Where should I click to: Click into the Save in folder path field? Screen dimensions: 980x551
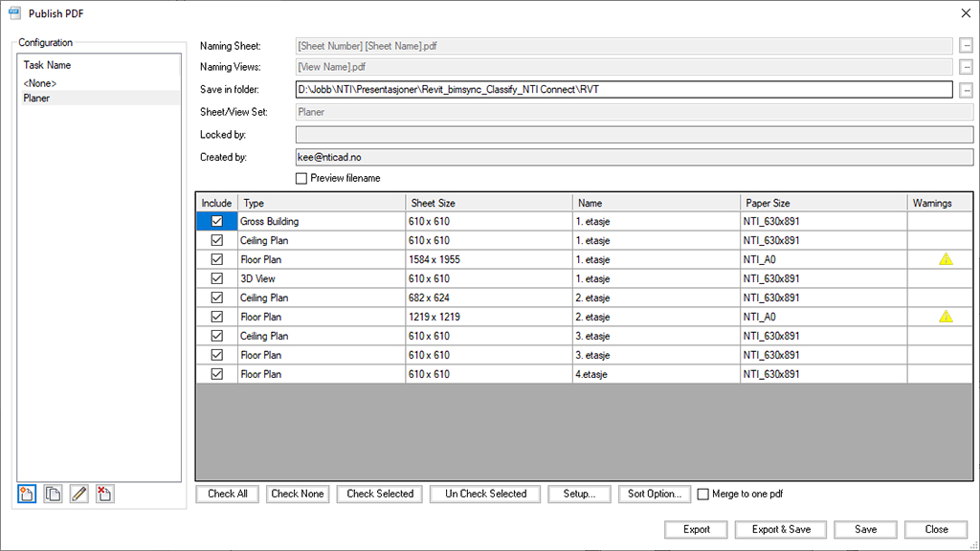coord(624,90)
